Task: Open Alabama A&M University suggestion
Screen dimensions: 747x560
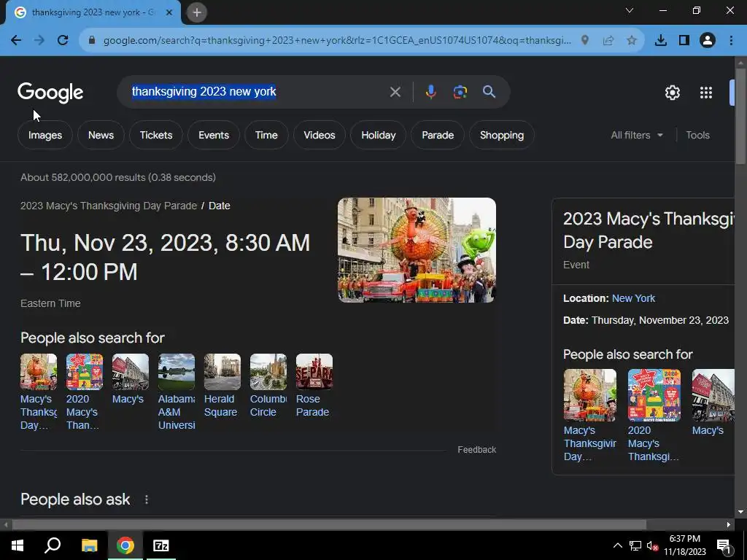Action: click(x=177, y=392)
